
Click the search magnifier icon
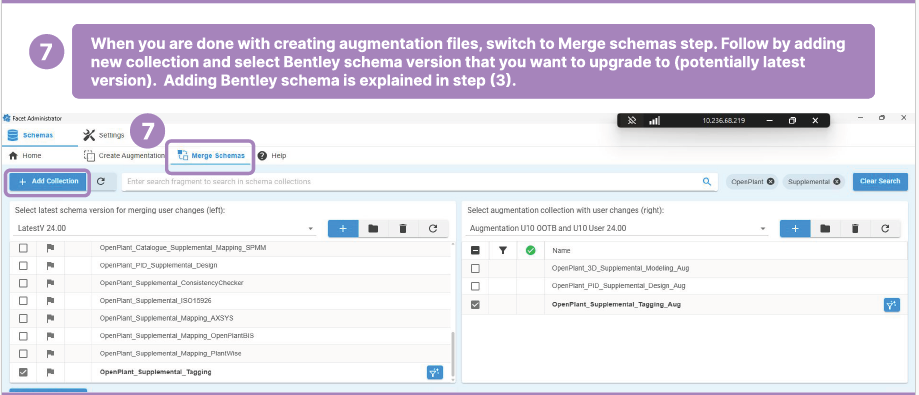coord(707,182)
